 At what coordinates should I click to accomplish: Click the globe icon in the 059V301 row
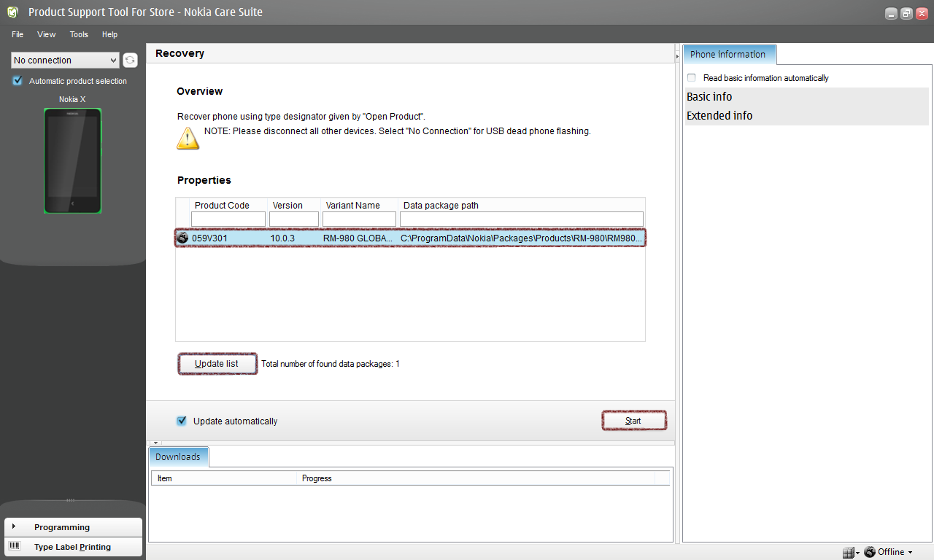point(182,238)
